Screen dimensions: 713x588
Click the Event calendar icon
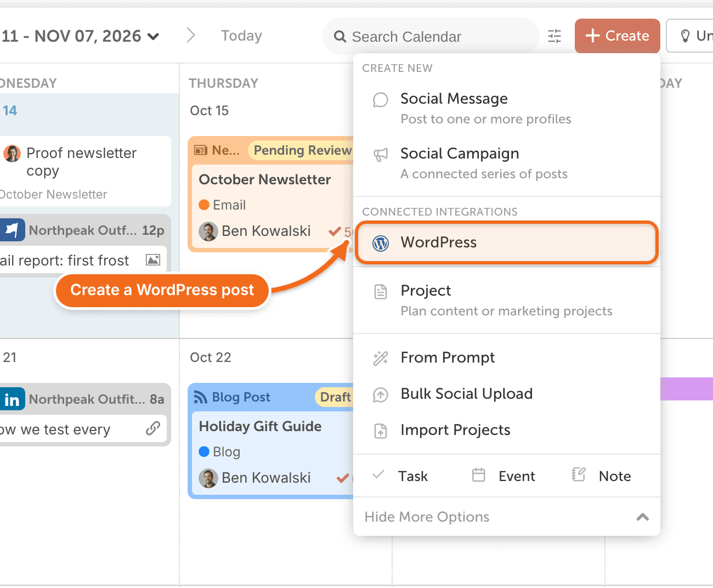click(479, 475)
